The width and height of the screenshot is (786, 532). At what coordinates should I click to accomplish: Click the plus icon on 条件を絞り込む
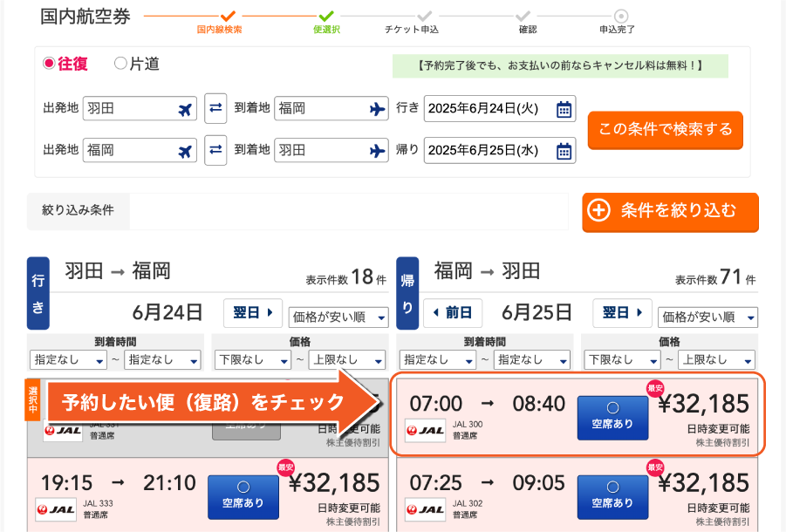click(598, 211)
